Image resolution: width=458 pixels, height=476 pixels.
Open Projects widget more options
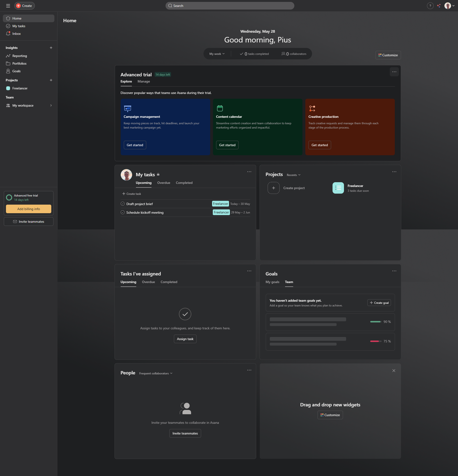pos(394,172)
